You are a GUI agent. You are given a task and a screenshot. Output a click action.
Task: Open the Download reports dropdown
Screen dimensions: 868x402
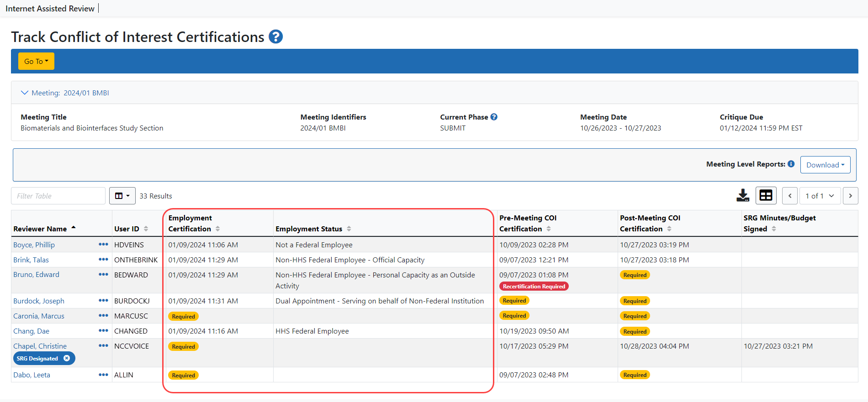(x=825, y=165)
